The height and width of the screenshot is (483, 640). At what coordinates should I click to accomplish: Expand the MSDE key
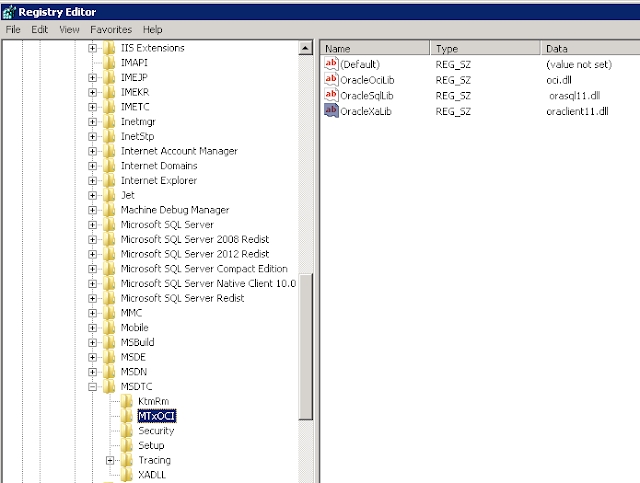(x=92, y=357)
